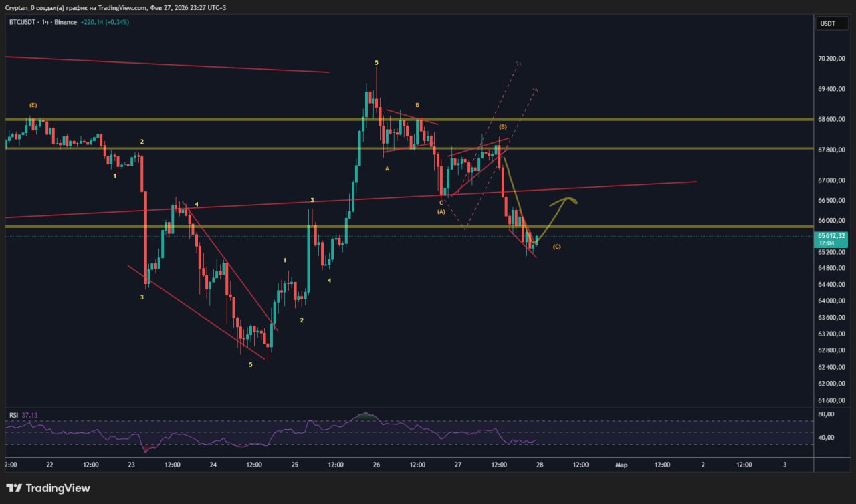This screenshot has width=856, height=504.
Task: Click the BTCUSDT symbol name
Action: pos(23,22)
